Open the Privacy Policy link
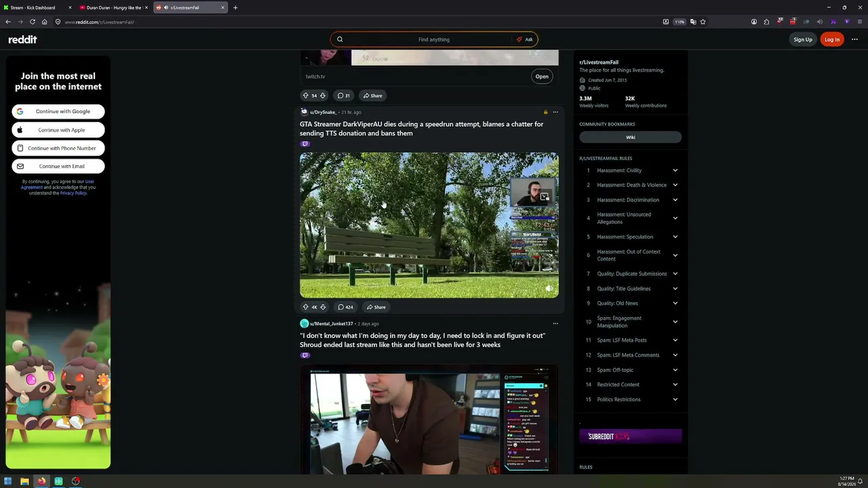The width and height of the screenshot is (868, 488). [73, 193]
